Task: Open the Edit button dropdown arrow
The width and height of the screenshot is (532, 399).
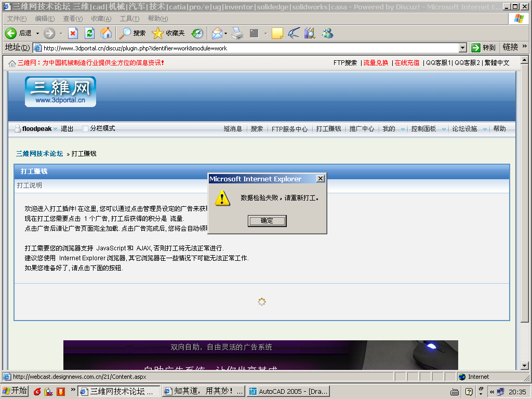Action: point(265,34)
